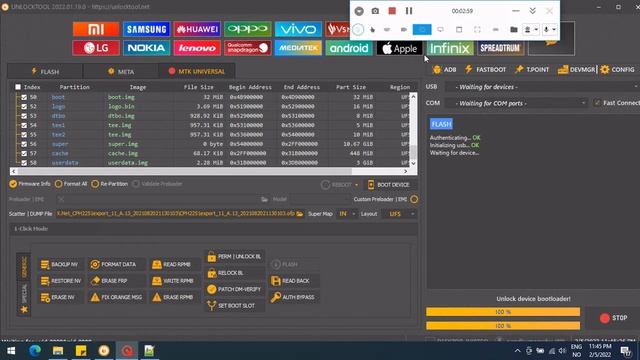
Task: Open the COM ports dropdown
Action: [516, 103]
